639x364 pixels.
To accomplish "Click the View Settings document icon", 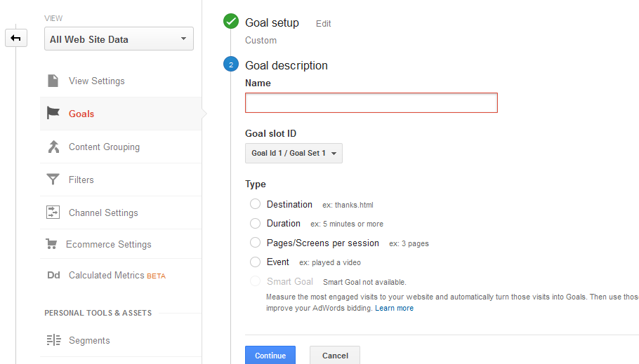I will coord(53,81).
